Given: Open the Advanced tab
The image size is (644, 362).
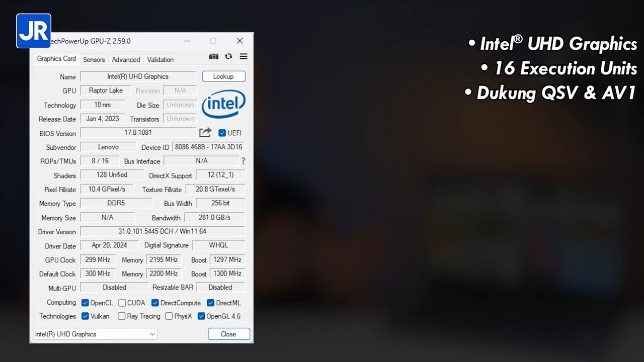Looking at the screenshot, I should click(x=126, y=59).
